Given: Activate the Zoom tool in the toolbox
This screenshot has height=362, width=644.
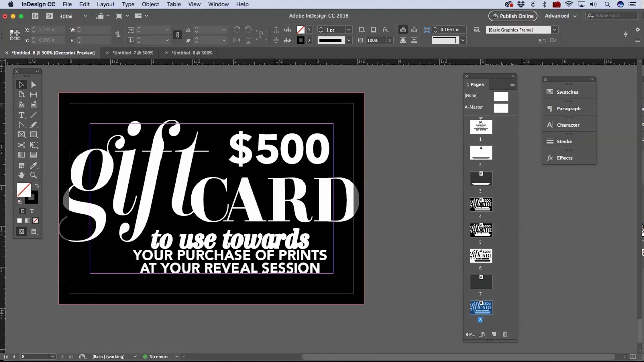Looking at the screenshot, I should (34, 175).
